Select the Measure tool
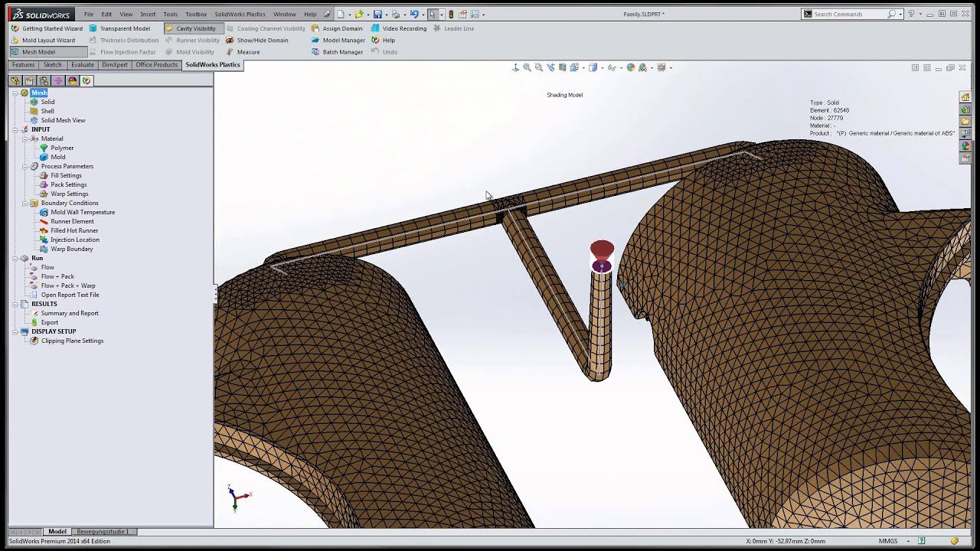The width and height of the screenshot is (980, 551). pos(243,52)
